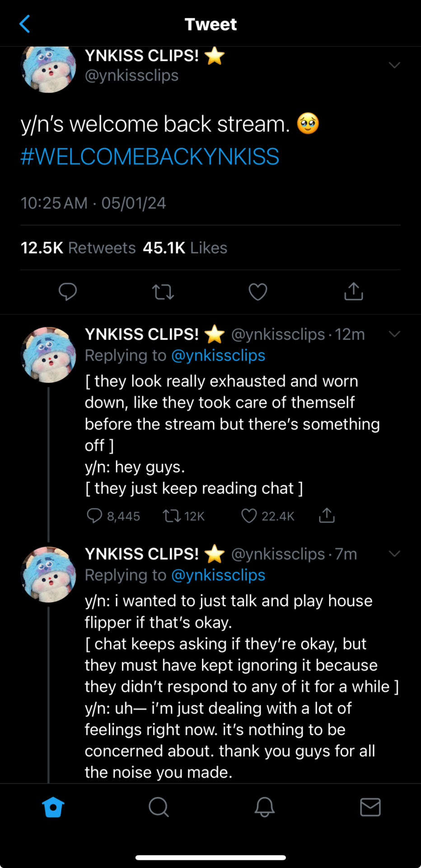
Task: Expand options chevron on 12m reply
Action: pos(394,334)
